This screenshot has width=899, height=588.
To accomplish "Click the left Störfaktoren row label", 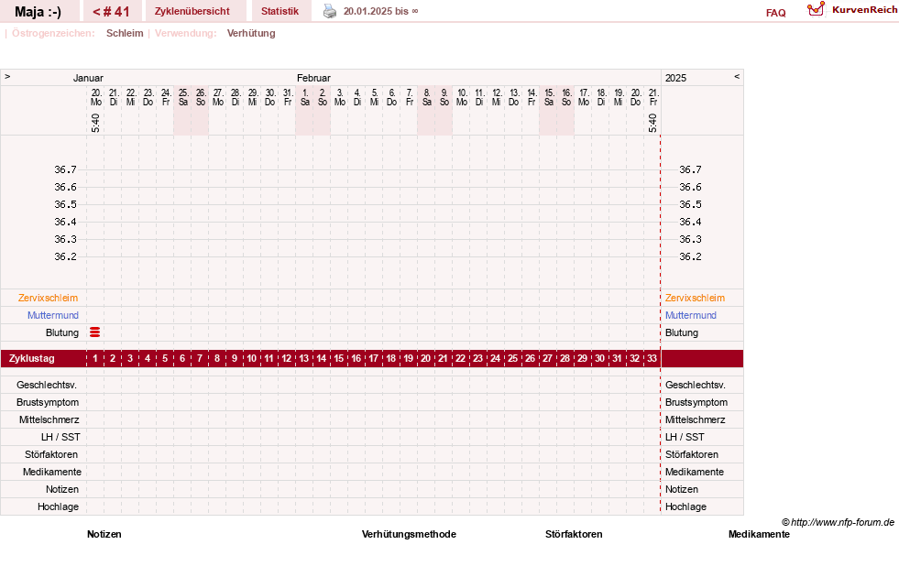I will (51, 454).
